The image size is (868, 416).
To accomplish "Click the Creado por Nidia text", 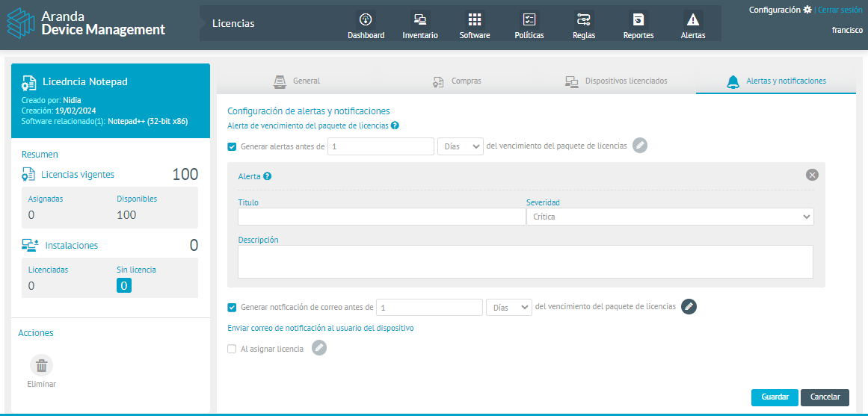I will click(51, 101).
